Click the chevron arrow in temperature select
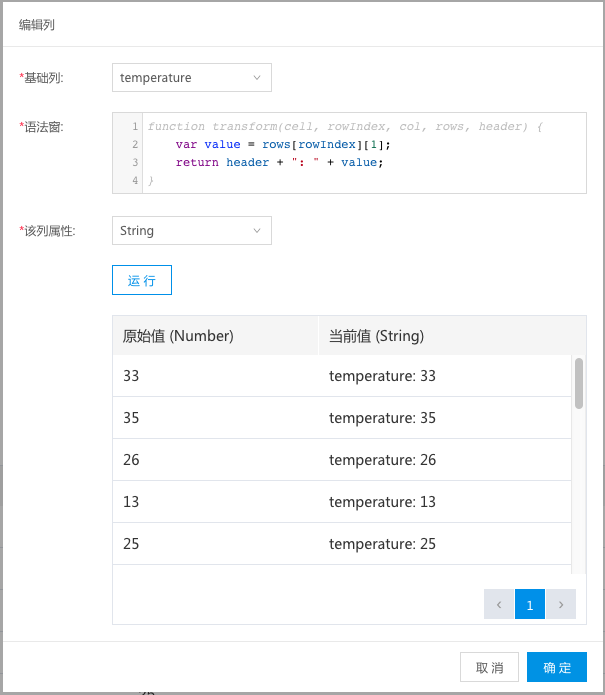Image resolution: width=605 pixels, height=695 pixels. 257,78
